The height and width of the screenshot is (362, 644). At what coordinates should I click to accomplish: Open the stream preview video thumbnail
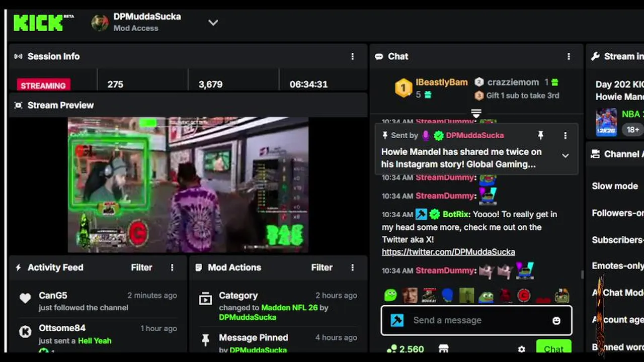(x=188, y=185)
